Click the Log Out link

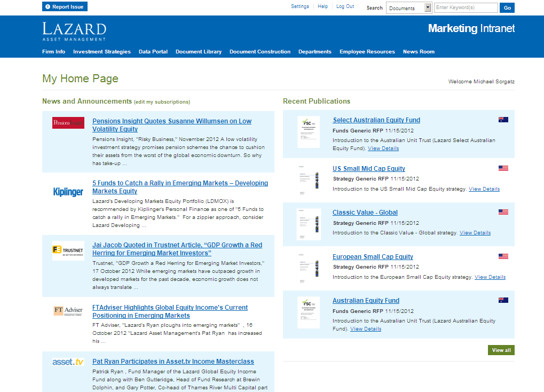tap(345, 6)
